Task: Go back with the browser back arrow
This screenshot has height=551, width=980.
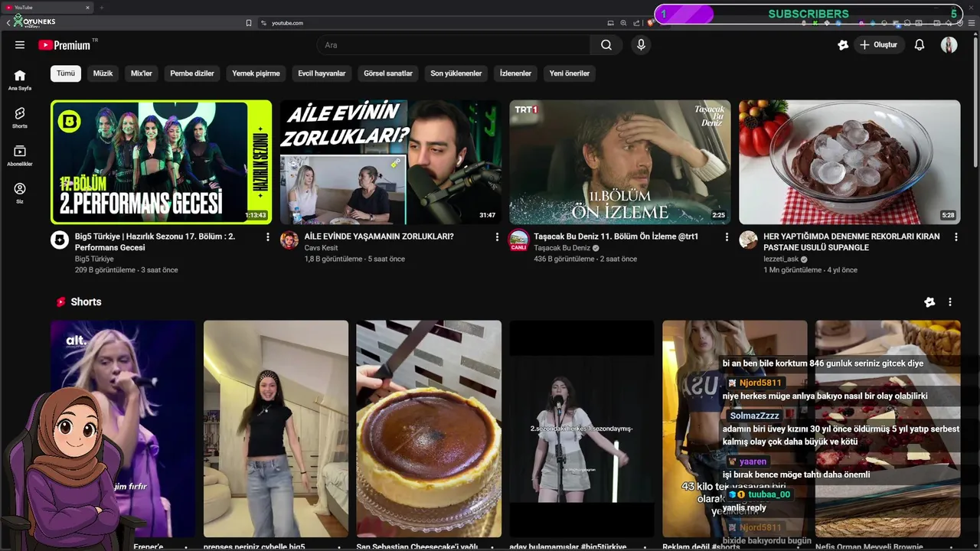Action: point(8,23)
